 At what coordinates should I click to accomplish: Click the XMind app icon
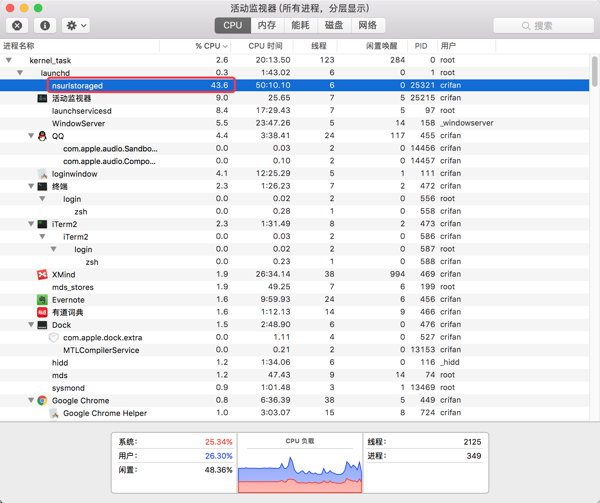(42, 275)
